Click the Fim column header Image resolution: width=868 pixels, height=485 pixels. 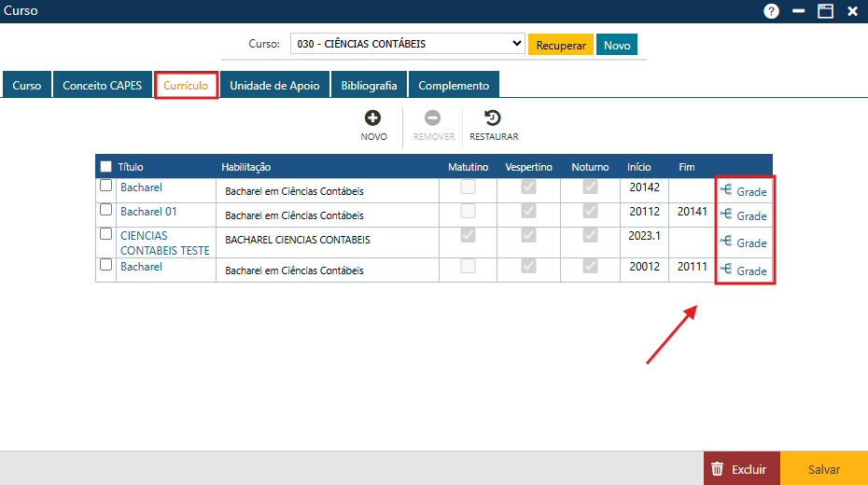tap(686, 167)
